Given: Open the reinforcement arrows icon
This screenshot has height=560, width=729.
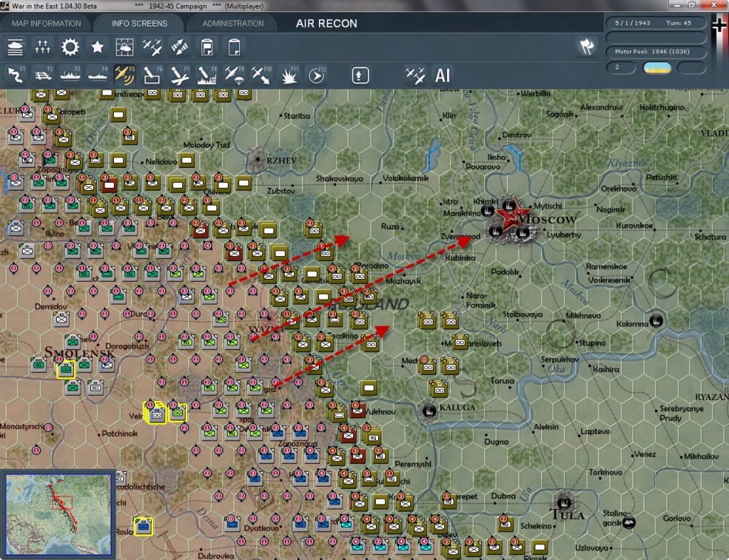Looking at the screenshot, I should click(179, 48).
